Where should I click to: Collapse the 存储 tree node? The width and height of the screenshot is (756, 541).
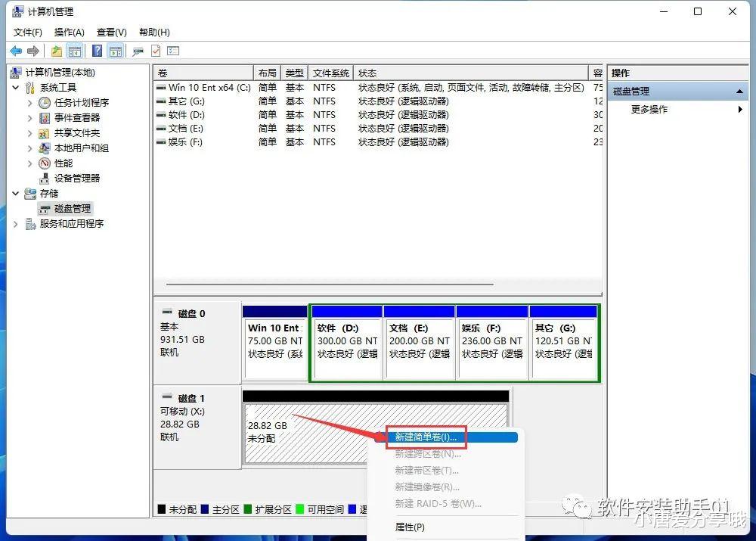(x=15, y=194)
